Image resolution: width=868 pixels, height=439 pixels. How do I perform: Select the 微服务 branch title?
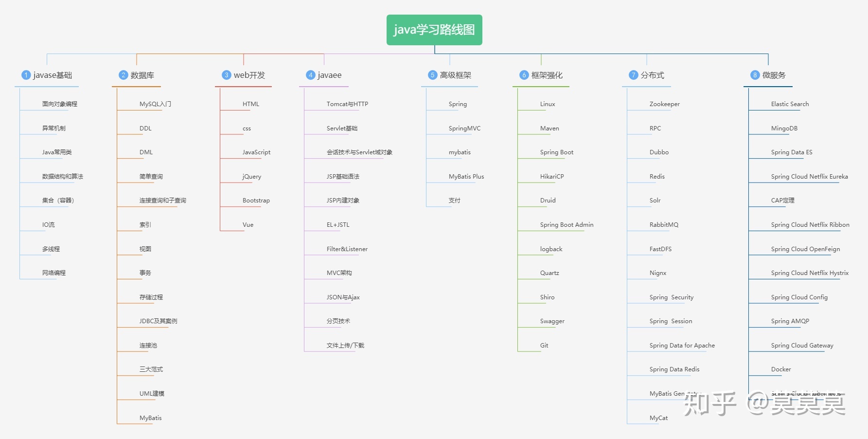[774, 75]
